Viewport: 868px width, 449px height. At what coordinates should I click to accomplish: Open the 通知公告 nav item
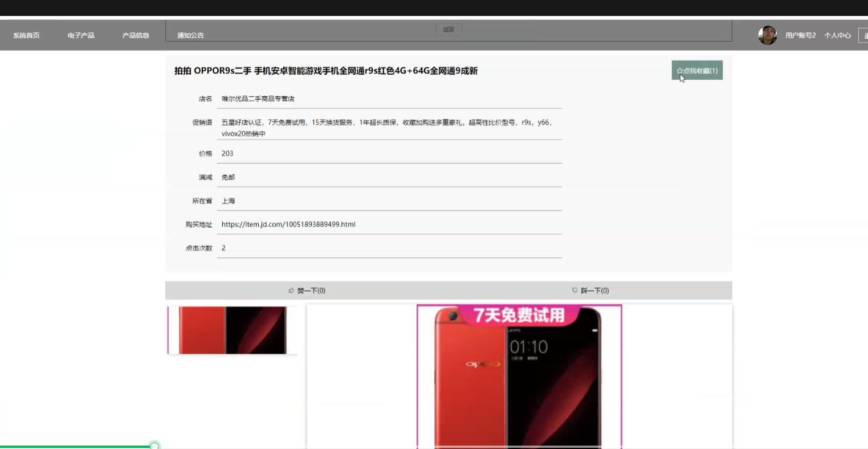[190, 35]
